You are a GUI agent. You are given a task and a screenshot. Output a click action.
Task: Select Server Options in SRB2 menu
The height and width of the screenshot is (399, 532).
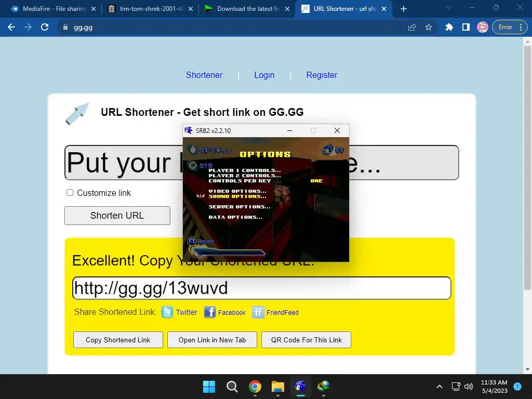240,207
